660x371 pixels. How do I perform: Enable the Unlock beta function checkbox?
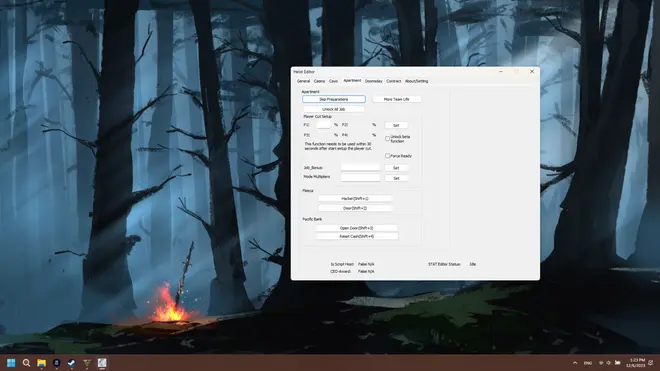pos(387,139)
